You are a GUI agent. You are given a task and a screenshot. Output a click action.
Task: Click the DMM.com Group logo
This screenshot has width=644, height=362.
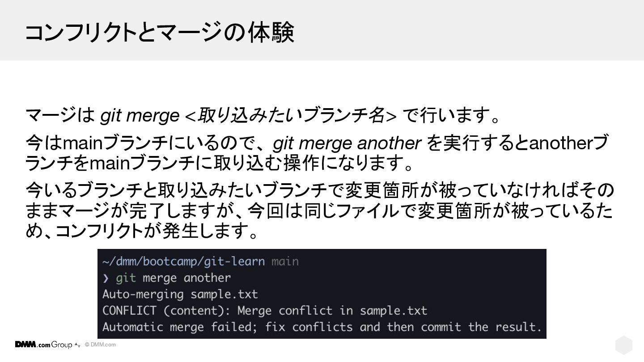43,345
